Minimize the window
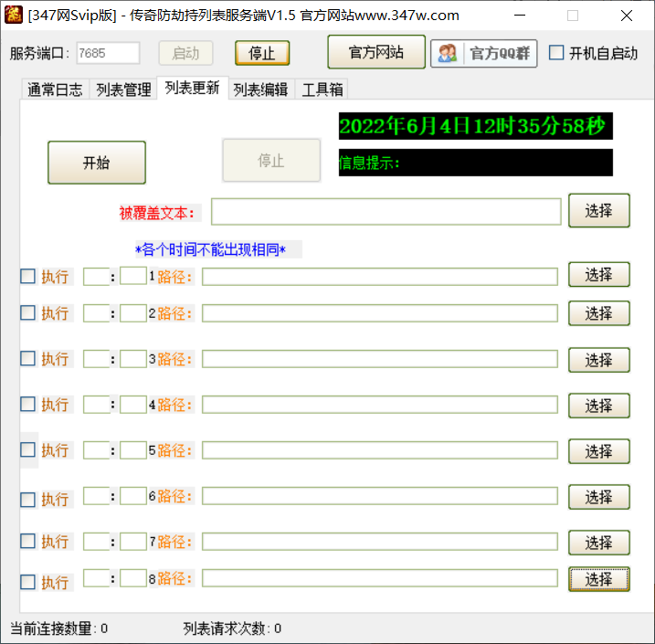The width and height of the screenshot is (655, 644). pyautogui.click(x=520, y=16)
